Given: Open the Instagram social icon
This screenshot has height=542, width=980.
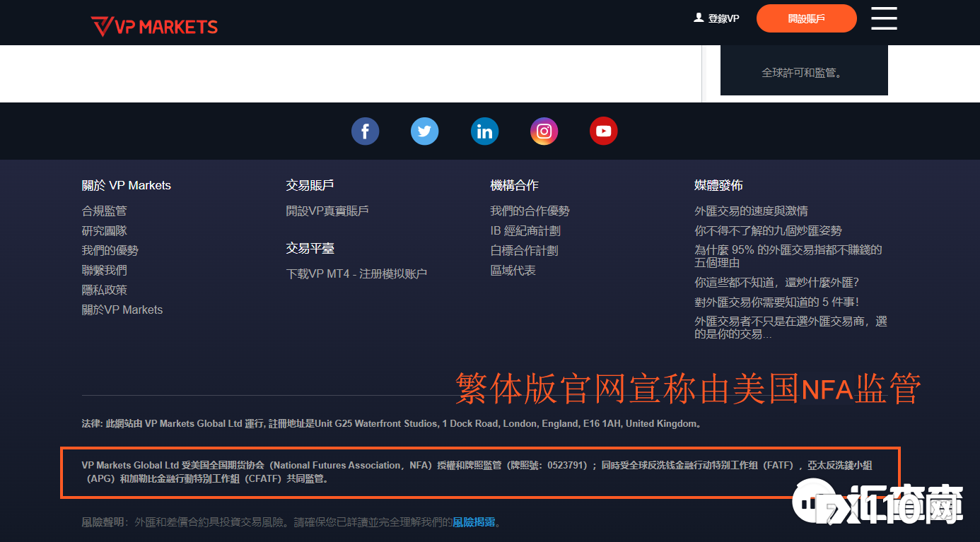Looking at the screenshot, I should (x=544, y=131).
